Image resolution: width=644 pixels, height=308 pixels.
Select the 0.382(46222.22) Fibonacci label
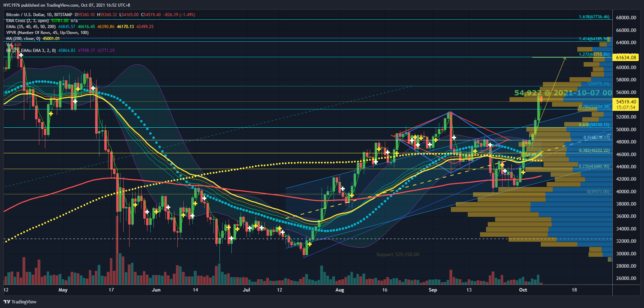[594, 150]
